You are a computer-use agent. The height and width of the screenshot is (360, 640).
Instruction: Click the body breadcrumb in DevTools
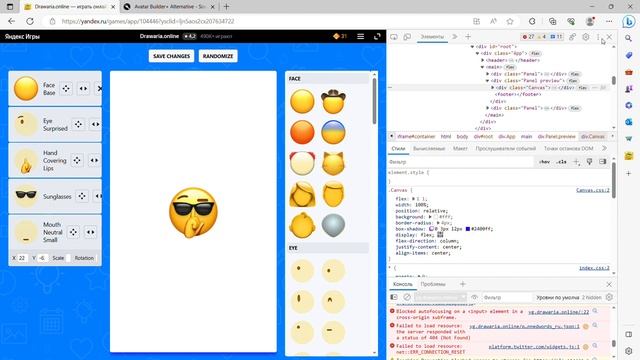(462, 136)
